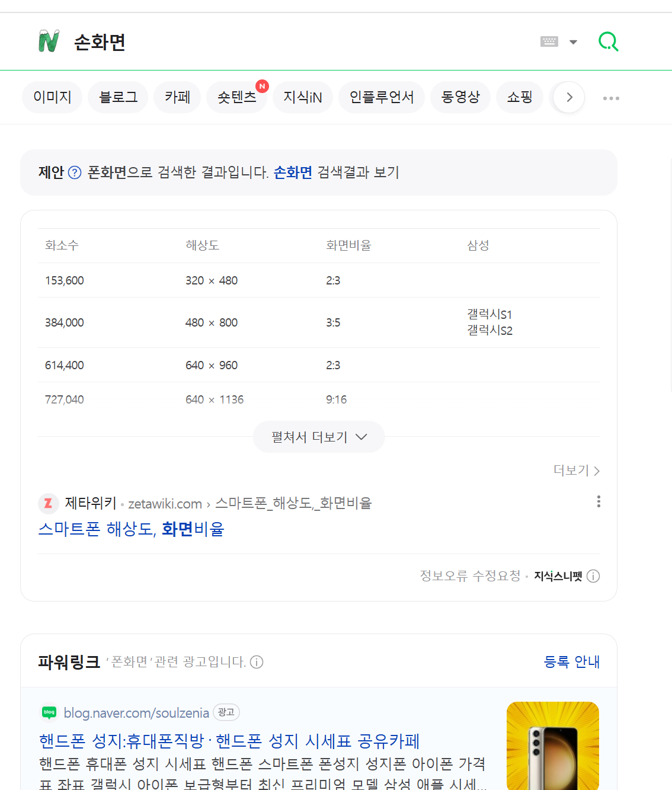
Task: Open blog.naver.com/soulzenia ad URL
Action: (x=136, y=712)
